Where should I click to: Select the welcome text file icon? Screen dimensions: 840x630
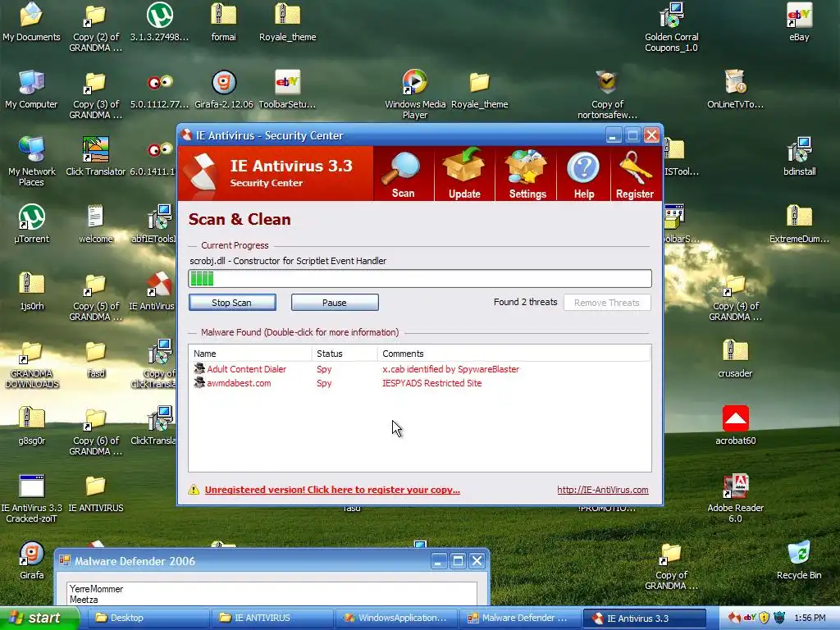95,224
